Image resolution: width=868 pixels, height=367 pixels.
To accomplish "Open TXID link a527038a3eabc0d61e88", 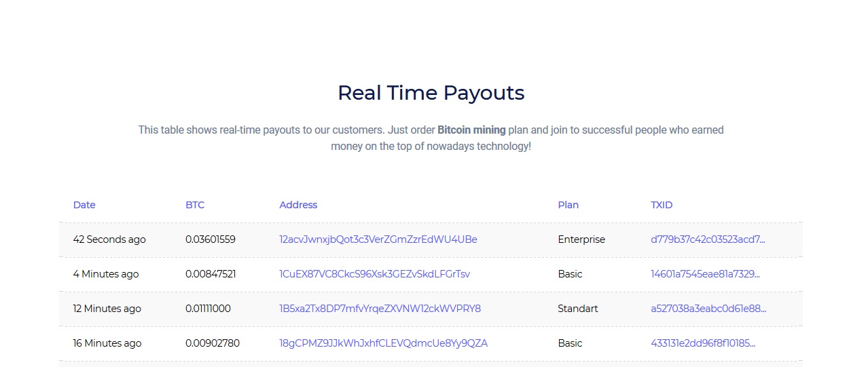I will (708, 309).
